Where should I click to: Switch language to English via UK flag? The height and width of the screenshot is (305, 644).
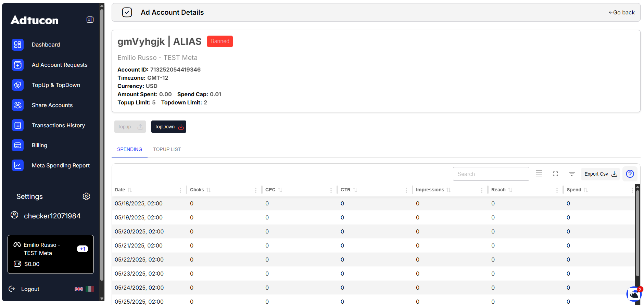click(79, 289)
